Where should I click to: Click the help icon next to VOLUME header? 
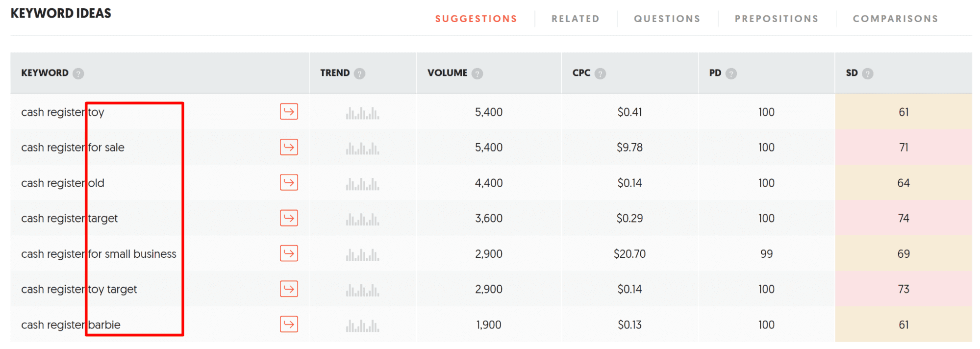(477, 73)
